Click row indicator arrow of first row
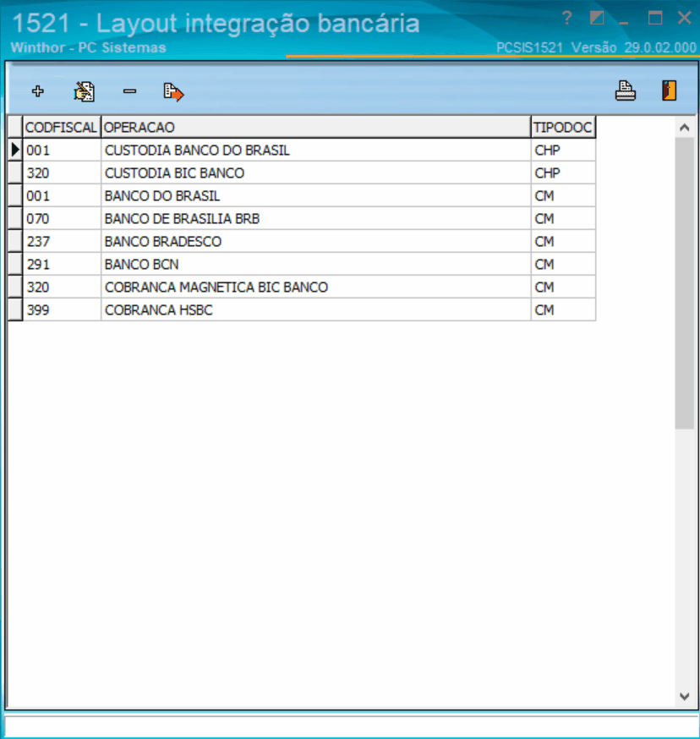 coord(15,151)
